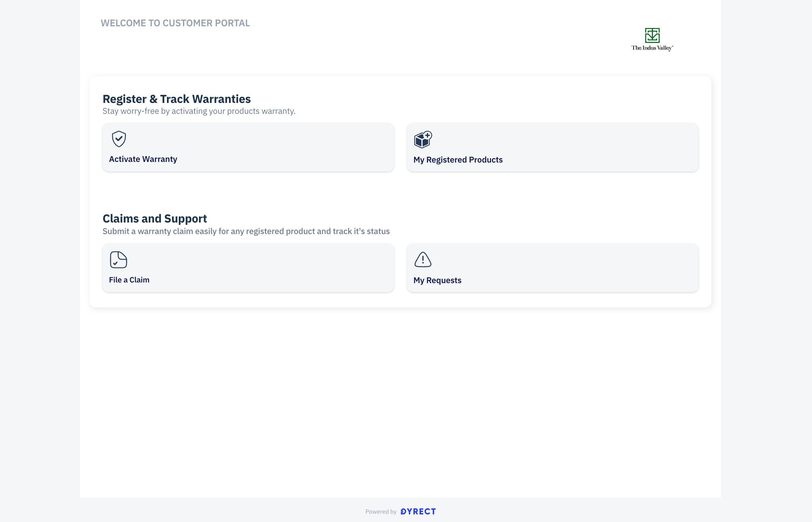Screen dimensions: 812x522
Task: Click the box-plus Registered Products icon
Action: 423,139
